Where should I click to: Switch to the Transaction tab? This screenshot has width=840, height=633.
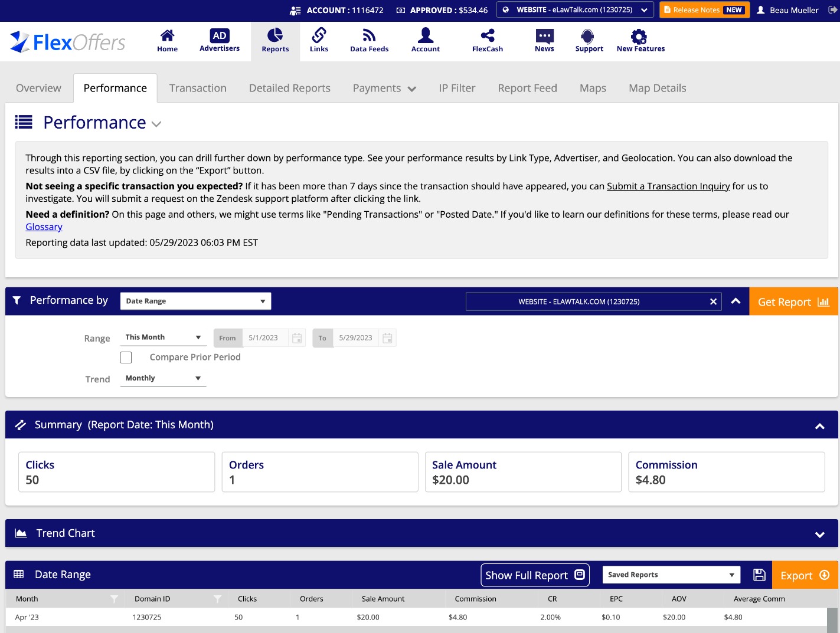tap(198, 88)
